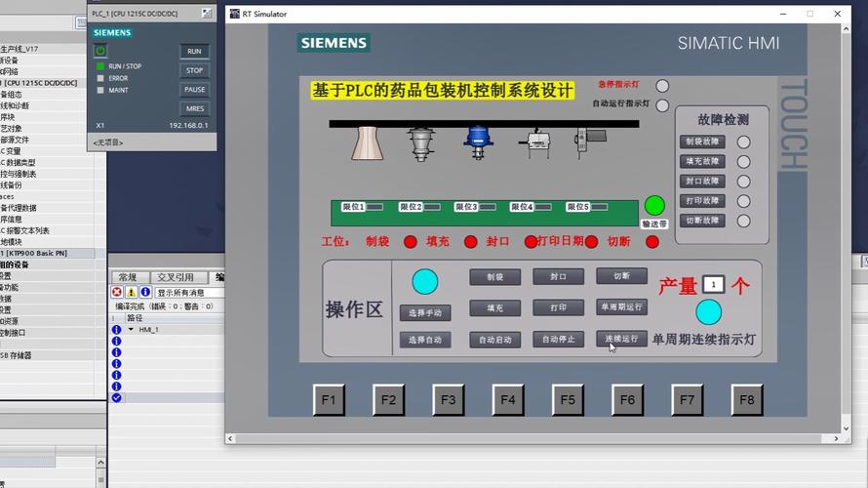Click the cyan lamp above 选择手动

(x=424, y=282)
